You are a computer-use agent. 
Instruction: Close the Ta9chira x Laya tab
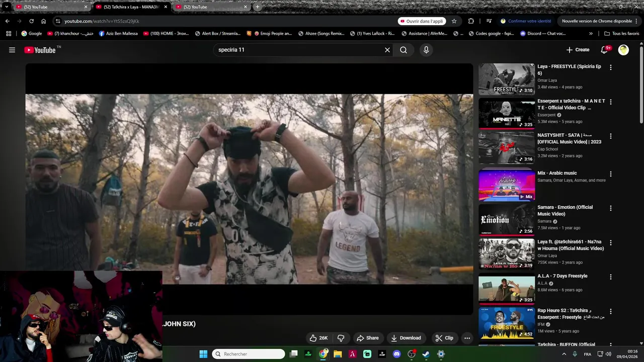pos(166,7)
